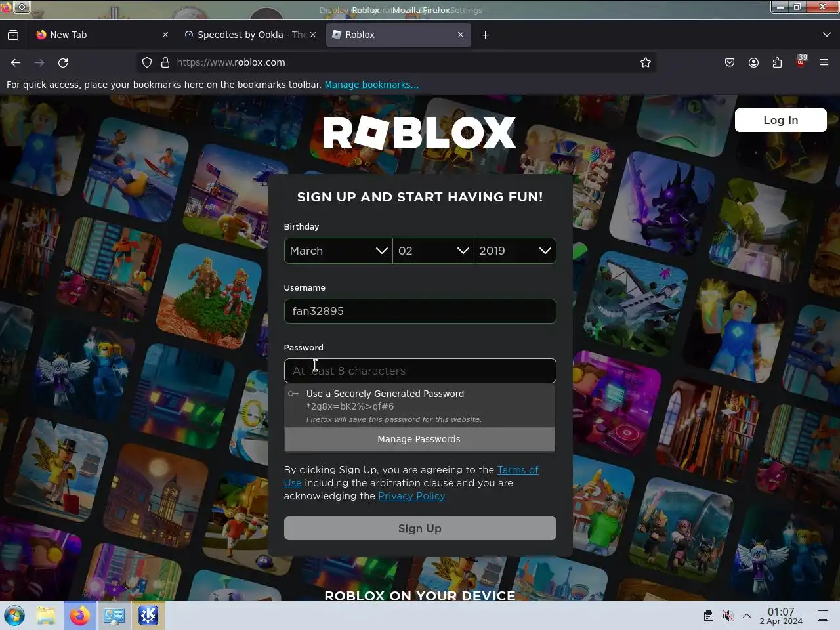The width and height of the screenshot is (840, 630).
Task: Open the Manage bookmarks link
Action: [x=371, y=85]
